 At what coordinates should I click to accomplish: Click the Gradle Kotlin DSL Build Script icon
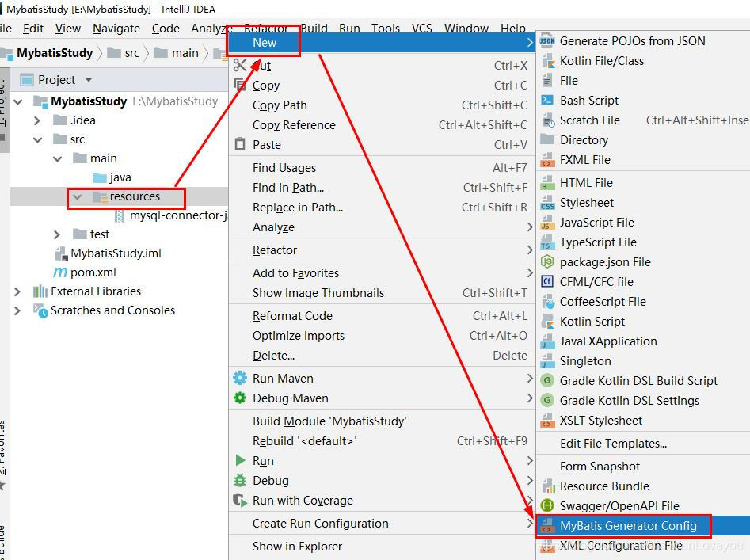(x=547, y=381)
